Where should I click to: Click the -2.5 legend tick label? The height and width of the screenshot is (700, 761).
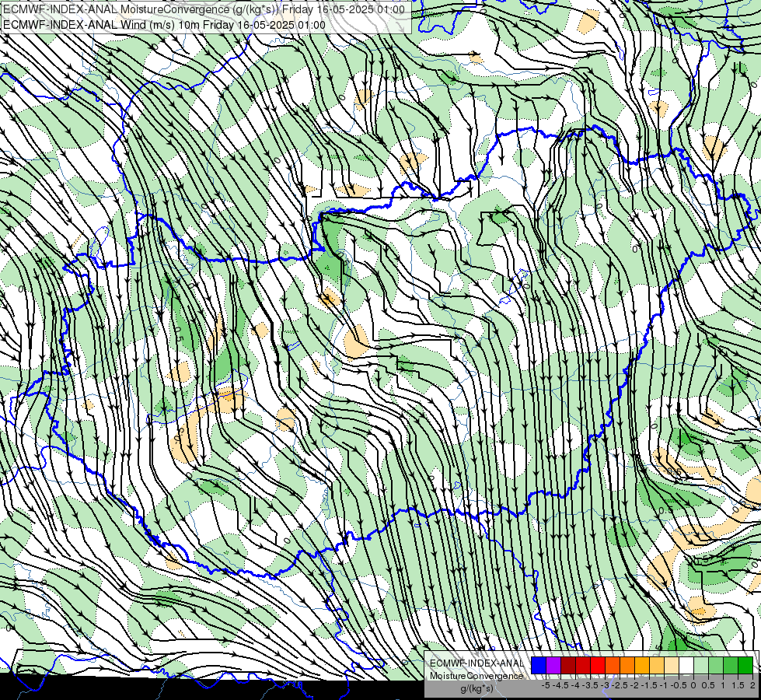tap(620, 685)
